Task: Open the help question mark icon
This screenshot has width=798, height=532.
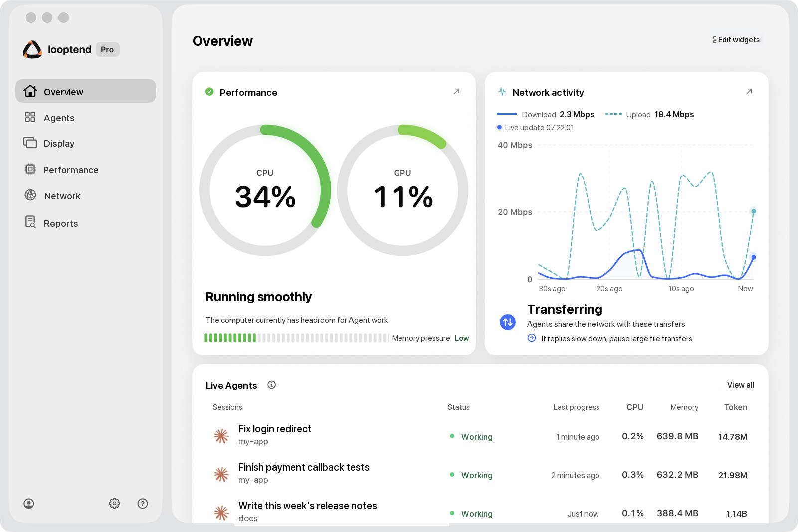Action: (x=143, y=504)
